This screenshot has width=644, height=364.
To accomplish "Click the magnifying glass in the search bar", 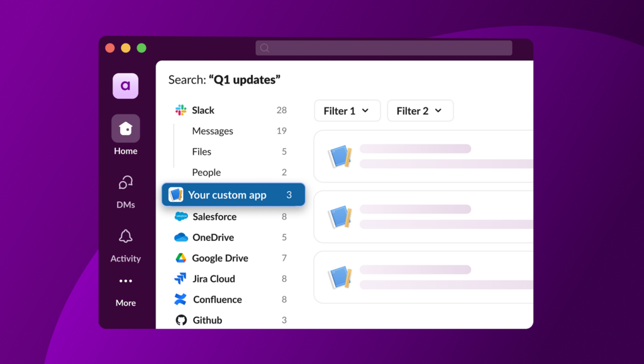I will click(x=264, y=48).
